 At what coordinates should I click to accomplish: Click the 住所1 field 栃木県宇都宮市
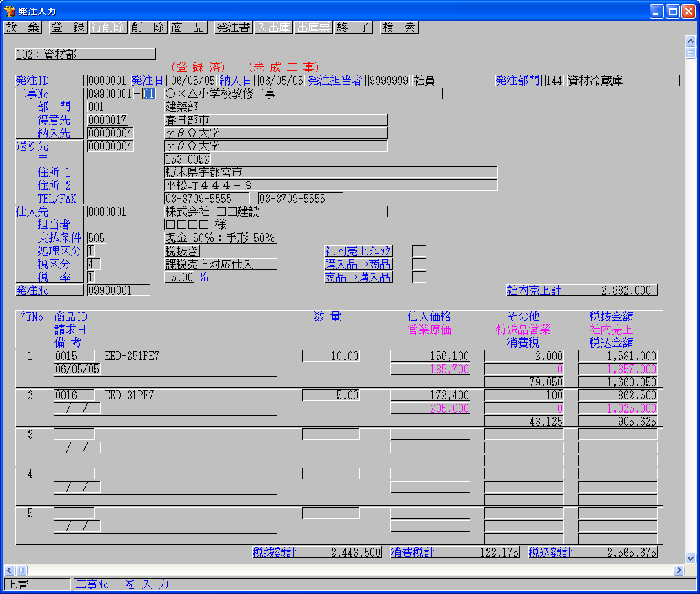pos(331,172)
